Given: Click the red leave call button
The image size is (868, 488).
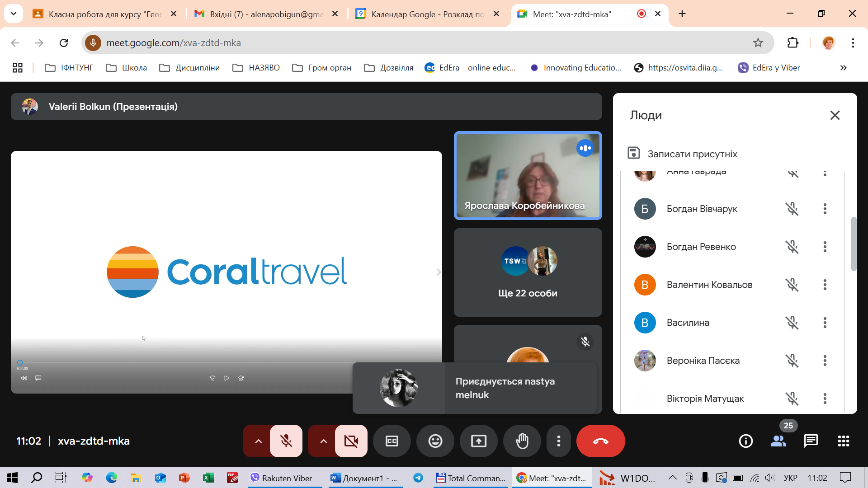Looking at the screenshot, I should tap(600, 441).
